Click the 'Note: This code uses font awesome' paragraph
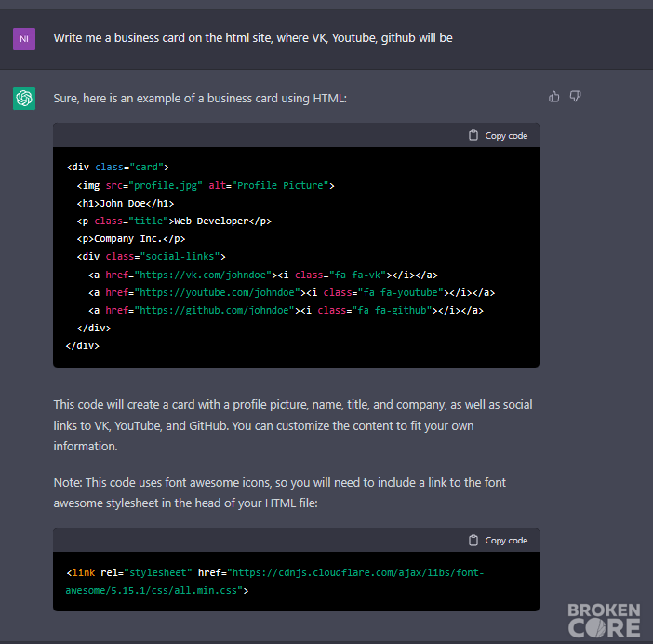Image resolution: width=653 pixels, height=644 pixels. (x=279, y=493)
